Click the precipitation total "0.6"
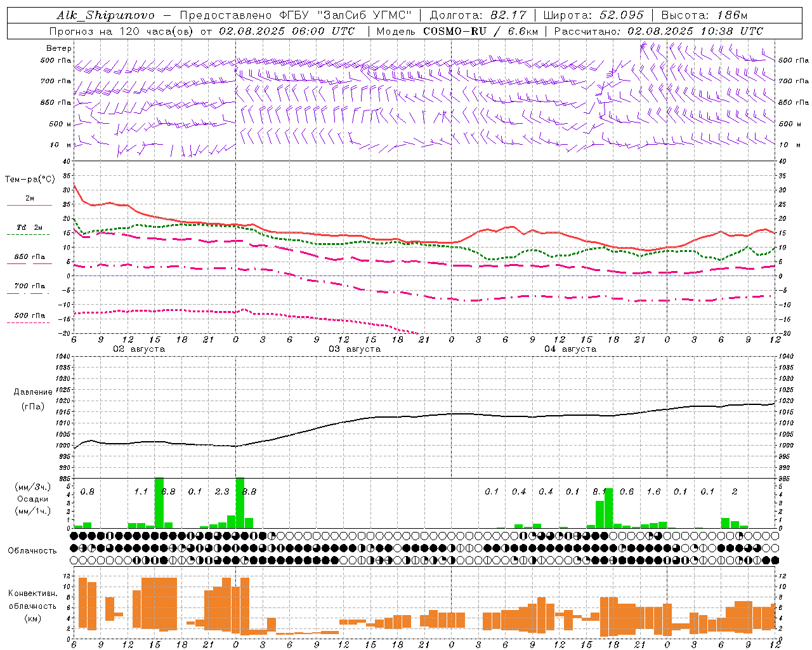Screen dimensions: 812x650 pos(627,492)
